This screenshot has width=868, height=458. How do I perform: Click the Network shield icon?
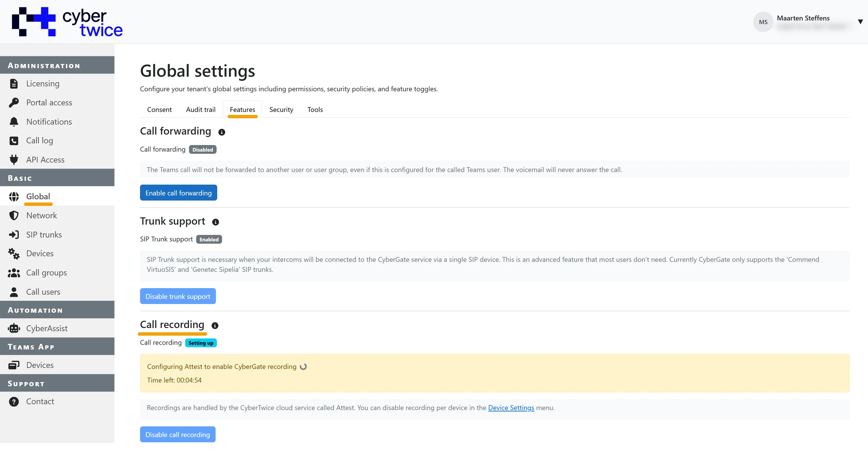click(14, 216)
